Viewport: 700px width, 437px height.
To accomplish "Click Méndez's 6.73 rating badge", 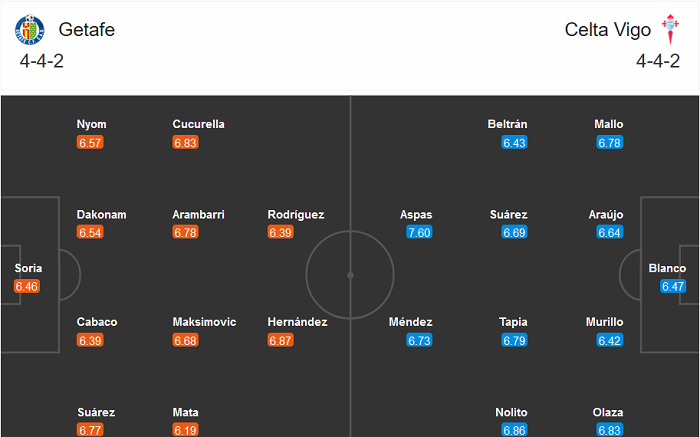I will coord(419,341).
